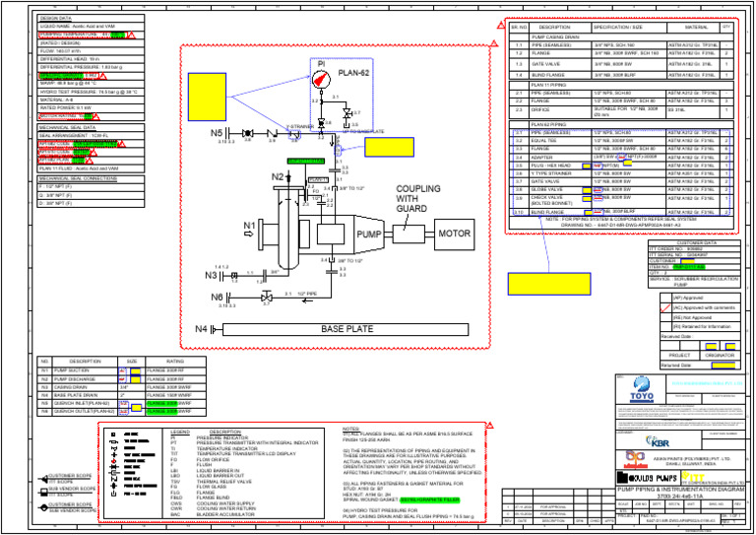
Task: Click revision triangle on legend revision cloud
Action: click(490, 426)
